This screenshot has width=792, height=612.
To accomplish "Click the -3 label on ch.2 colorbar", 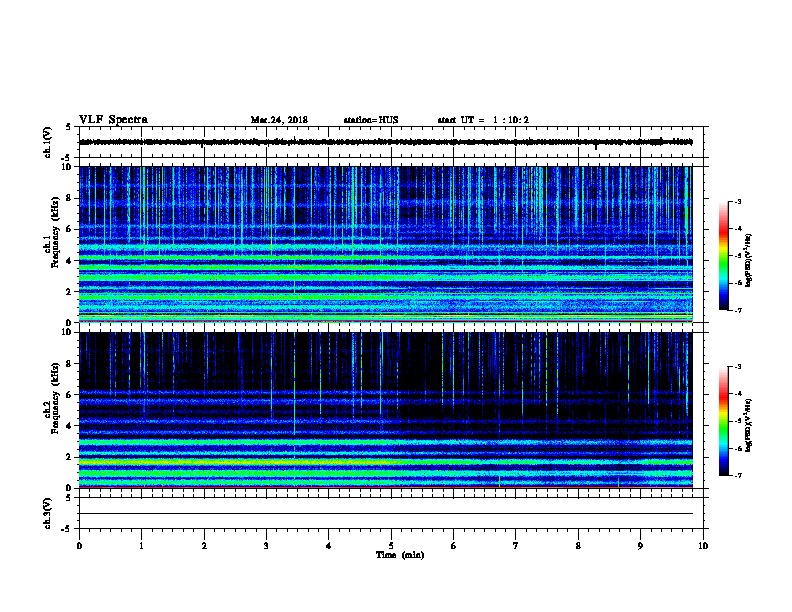I will pyautogui.click(x=738, y=367).
